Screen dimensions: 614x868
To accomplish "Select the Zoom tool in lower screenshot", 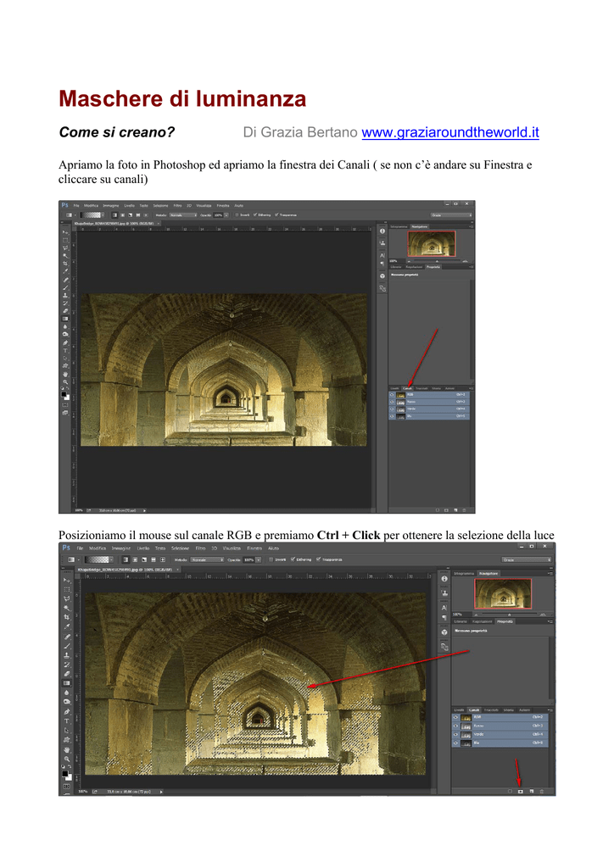I will coord(67,759).
